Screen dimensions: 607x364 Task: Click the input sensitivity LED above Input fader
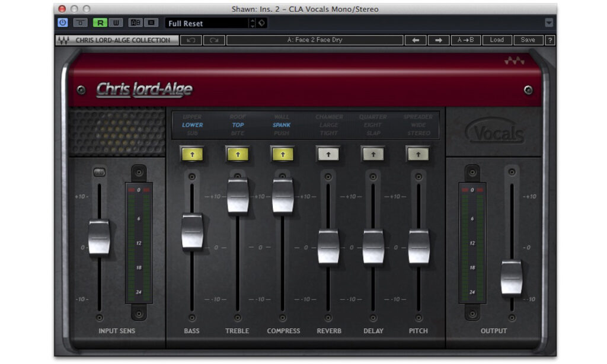click(x=100, y=172)
